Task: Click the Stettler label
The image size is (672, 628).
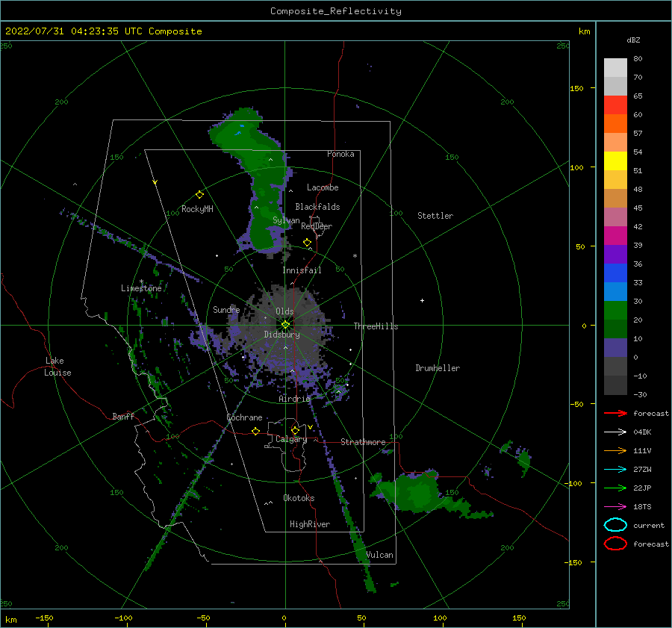Action: tap(435, 216)
